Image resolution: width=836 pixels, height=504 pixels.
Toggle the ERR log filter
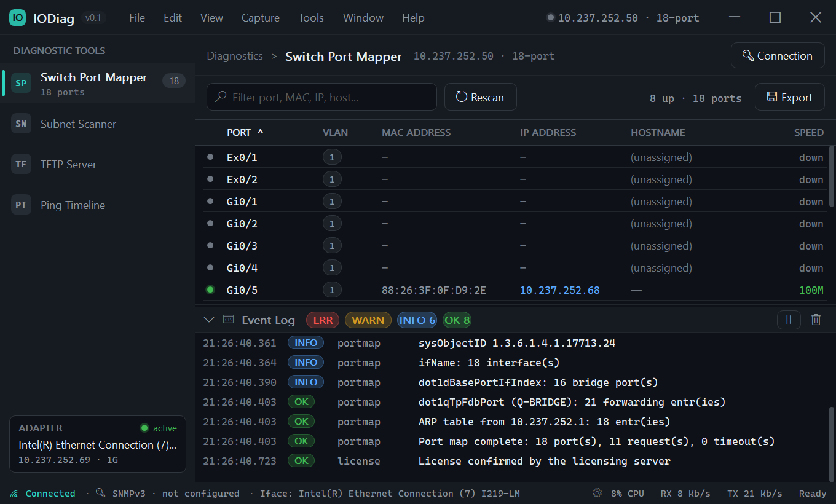tap(323, 320)
